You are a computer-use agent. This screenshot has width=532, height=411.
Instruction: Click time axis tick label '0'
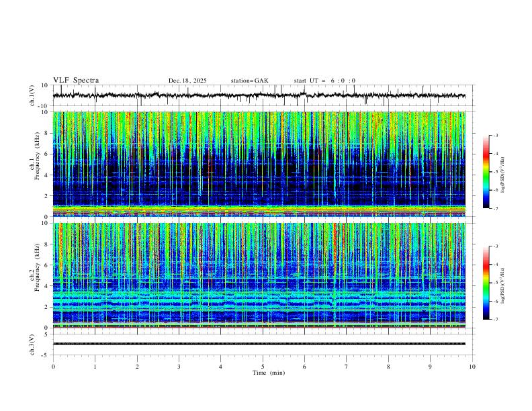[x=53, y=367]
